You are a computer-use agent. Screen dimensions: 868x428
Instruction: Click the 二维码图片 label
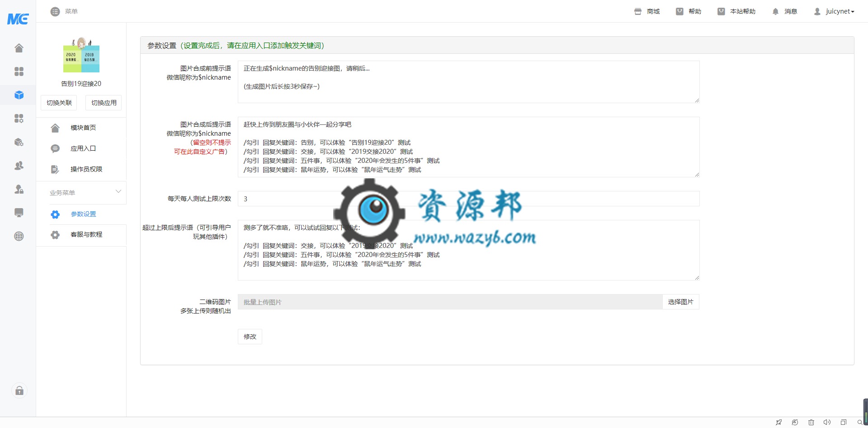215,302
